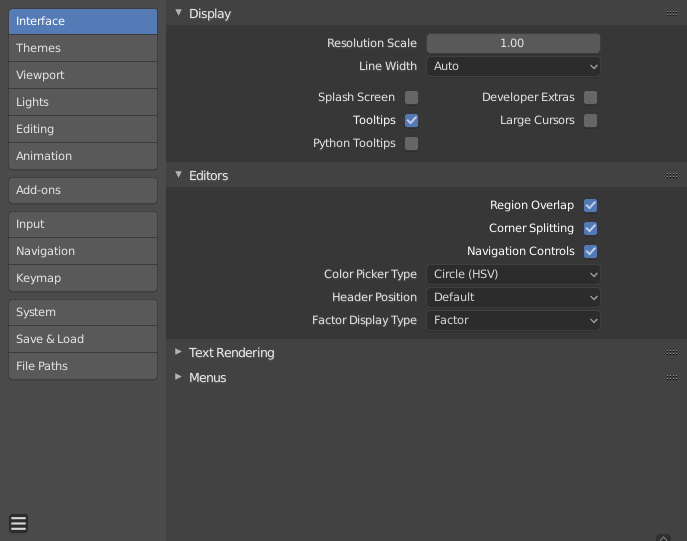
Task: Click the Display panel drag grip
Action: (672, 14)
